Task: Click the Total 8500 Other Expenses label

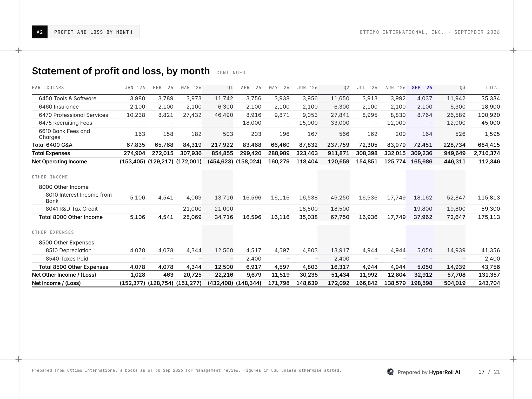Action: coord(74,267)
